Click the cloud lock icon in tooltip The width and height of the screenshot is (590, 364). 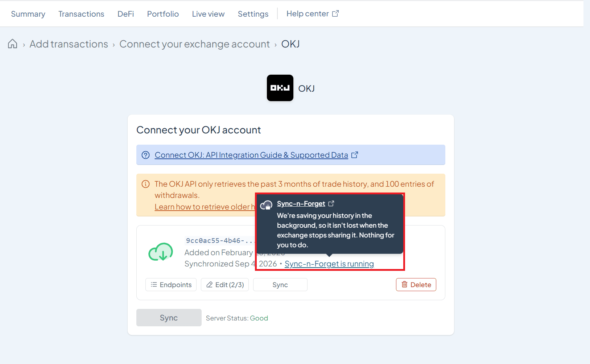(267, 205)
